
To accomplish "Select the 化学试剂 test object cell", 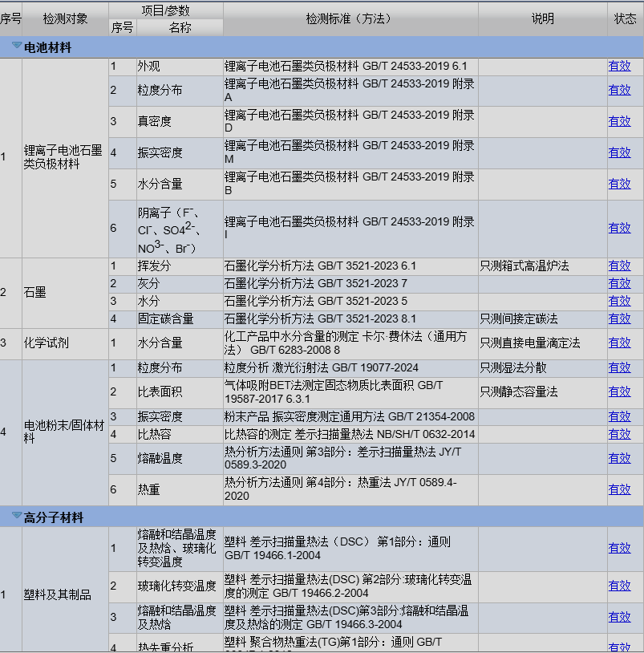I will click(47, 343).
